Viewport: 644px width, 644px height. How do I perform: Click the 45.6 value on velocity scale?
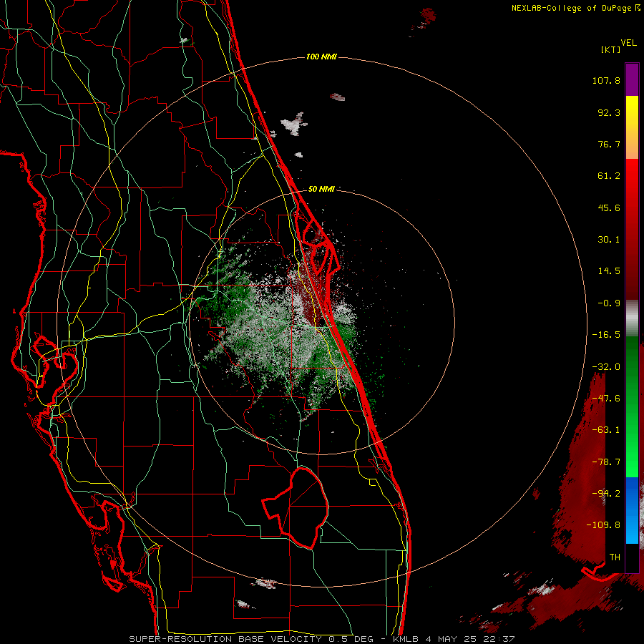[609, 208]
